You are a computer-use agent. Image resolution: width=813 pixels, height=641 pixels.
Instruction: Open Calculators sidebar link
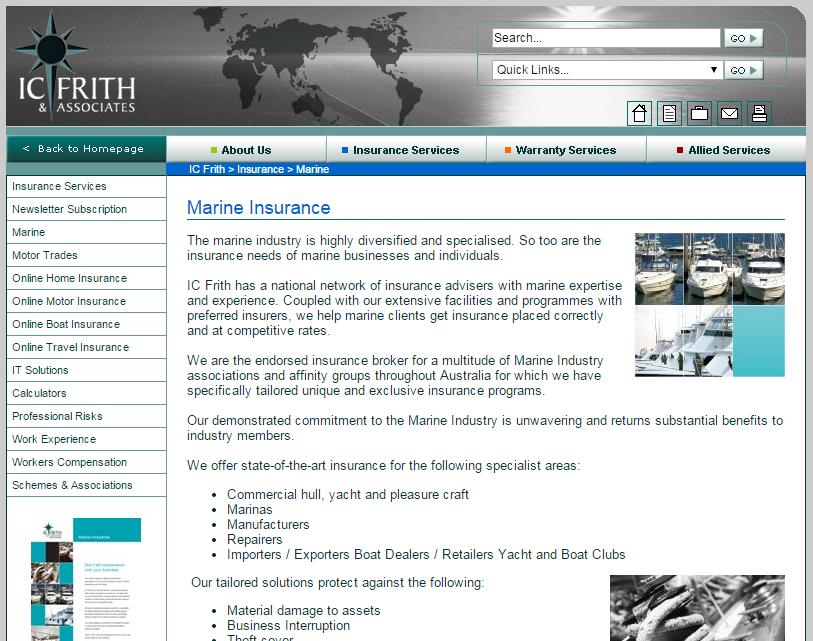pos(86,393)
